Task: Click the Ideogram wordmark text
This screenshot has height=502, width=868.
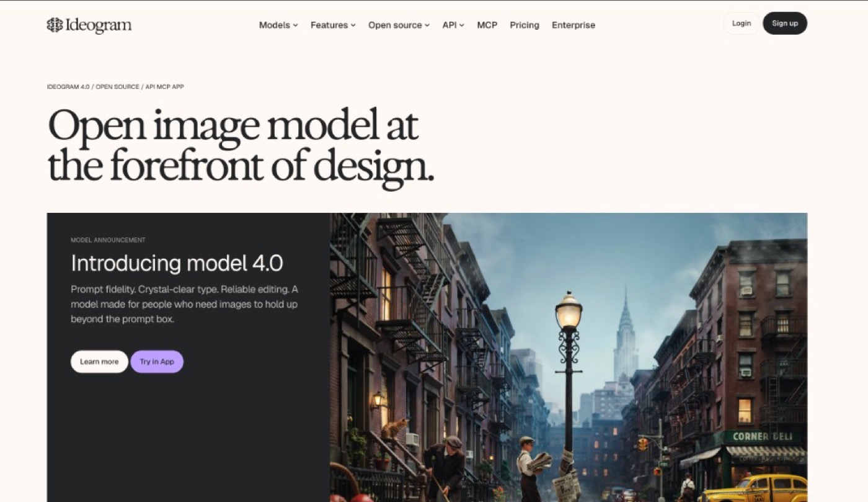Action: pos(99,25)
